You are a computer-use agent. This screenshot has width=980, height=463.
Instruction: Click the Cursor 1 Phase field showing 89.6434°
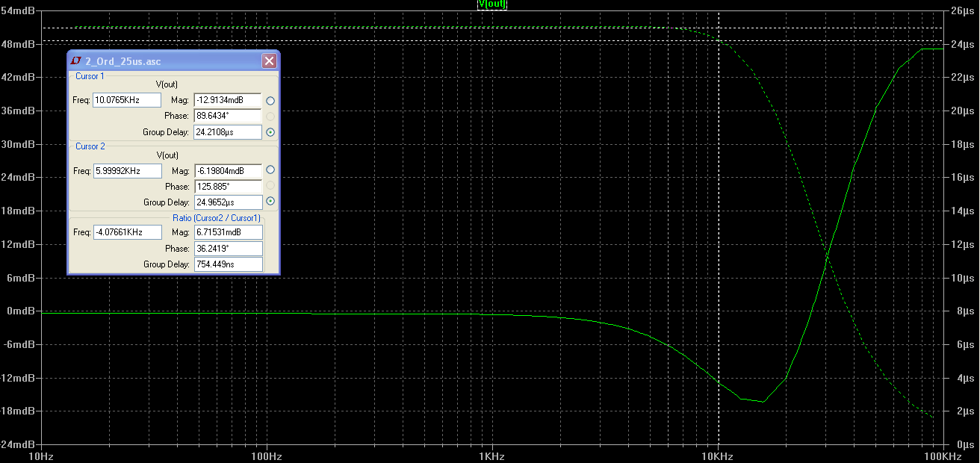click(228, 116)
